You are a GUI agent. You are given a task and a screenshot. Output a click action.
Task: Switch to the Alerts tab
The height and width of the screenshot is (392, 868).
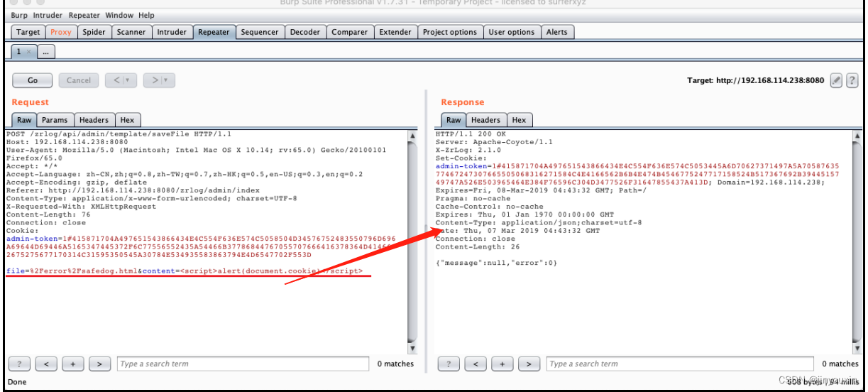click(557, 32)
